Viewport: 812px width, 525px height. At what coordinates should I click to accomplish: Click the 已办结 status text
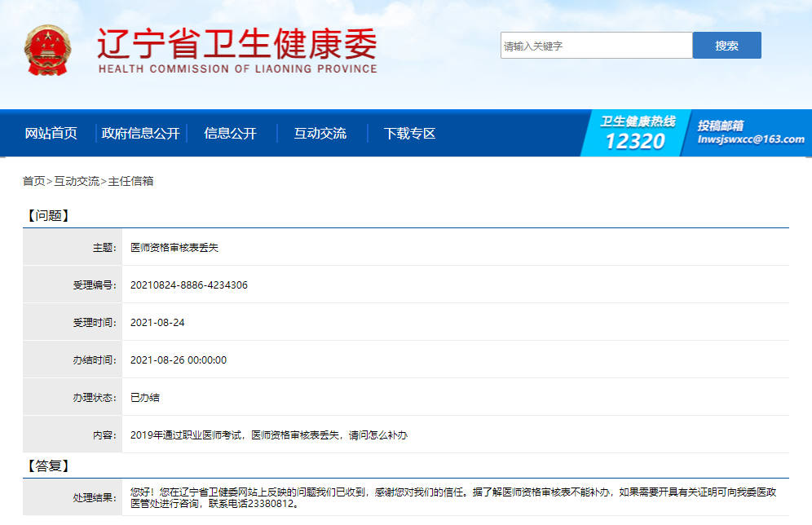pyautogui.click(x=145, y=398)
